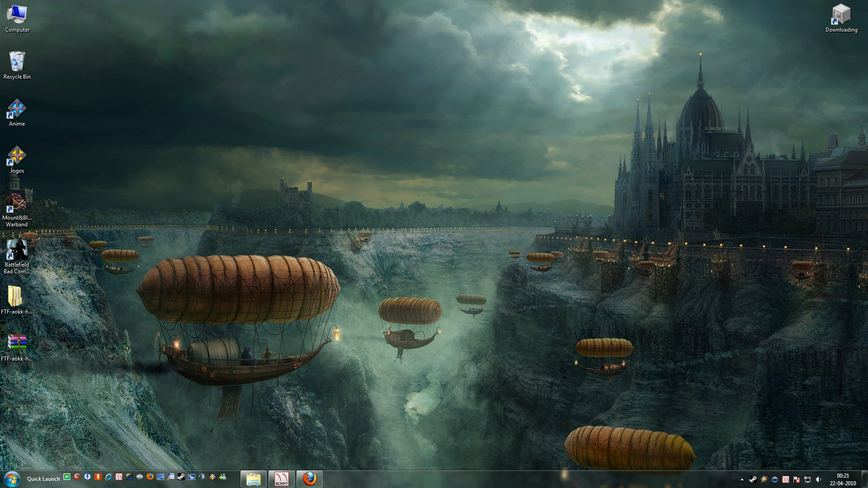The width and height of the screenshot is (868, 488).
Task: Switch to Windows Explorer taskbar button
Action: [x=254, y=479]
